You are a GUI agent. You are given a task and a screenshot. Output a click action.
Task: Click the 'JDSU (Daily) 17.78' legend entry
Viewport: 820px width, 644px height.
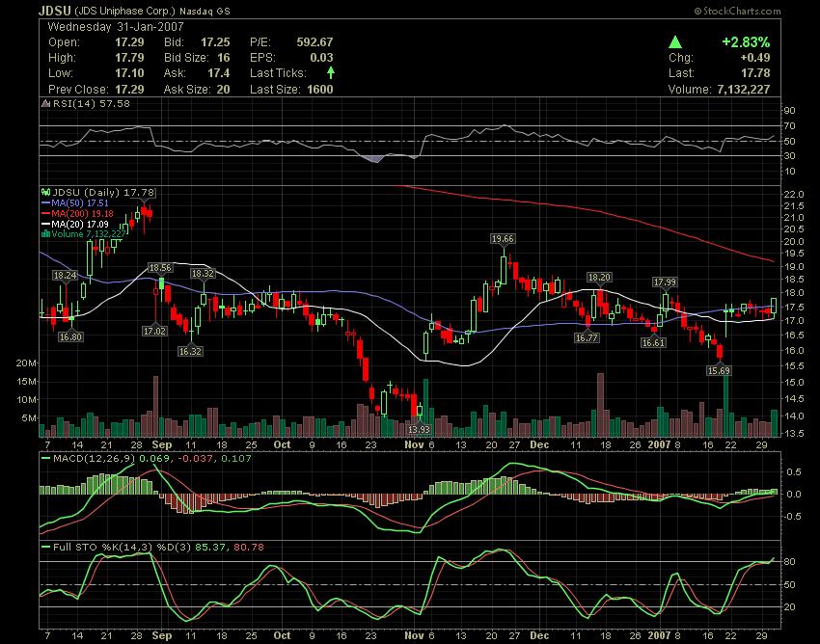pos(103,193)
